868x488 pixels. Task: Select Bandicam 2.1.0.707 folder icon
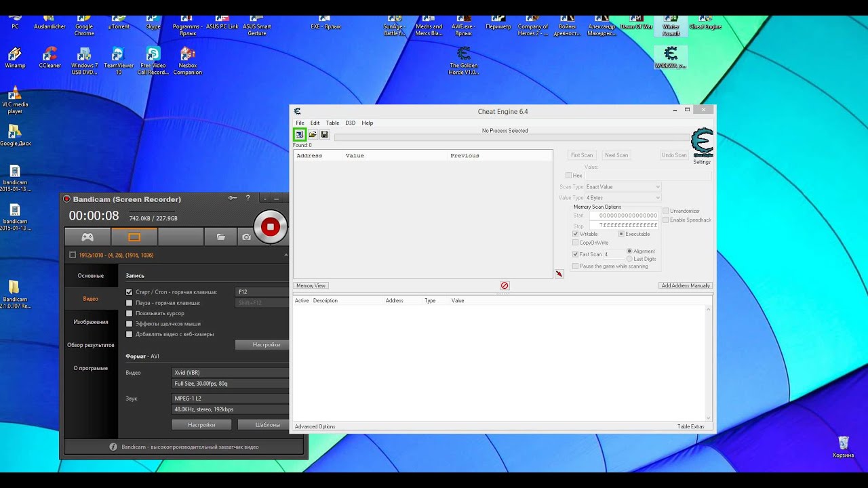point(15,295)
